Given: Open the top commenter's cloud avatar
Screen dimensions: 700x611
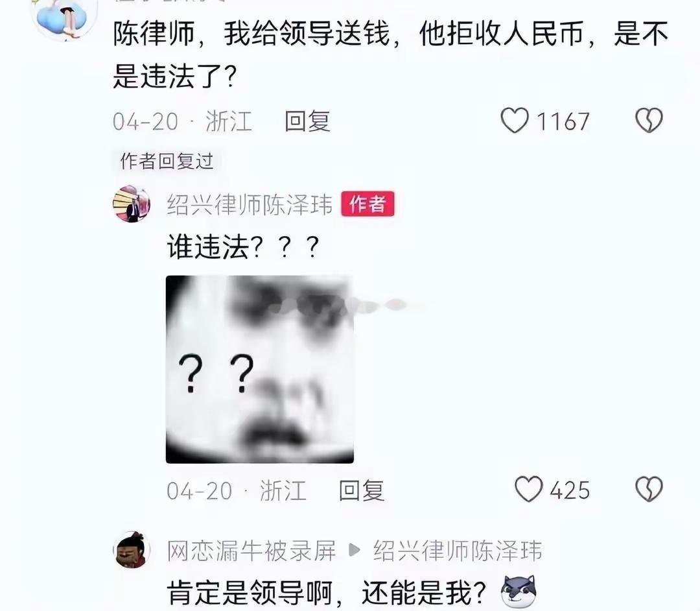Looking at the screenshot, I should tap(62, 18).
